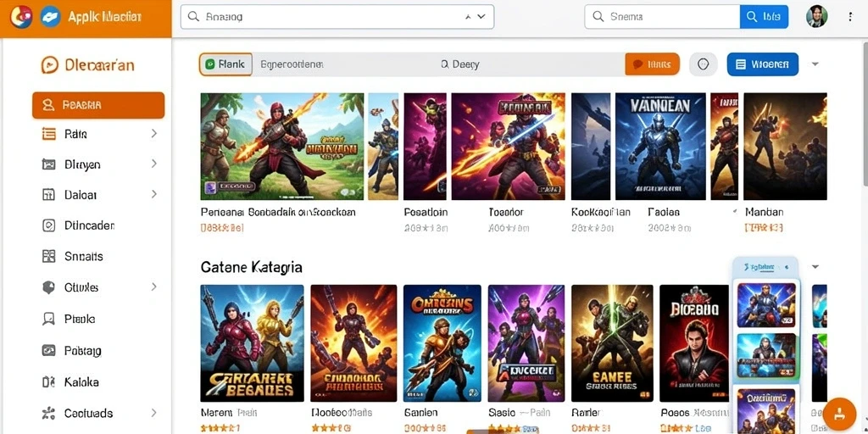Click the Bnaaiog search field
The image size is (868, 434).
pos(337,17)
